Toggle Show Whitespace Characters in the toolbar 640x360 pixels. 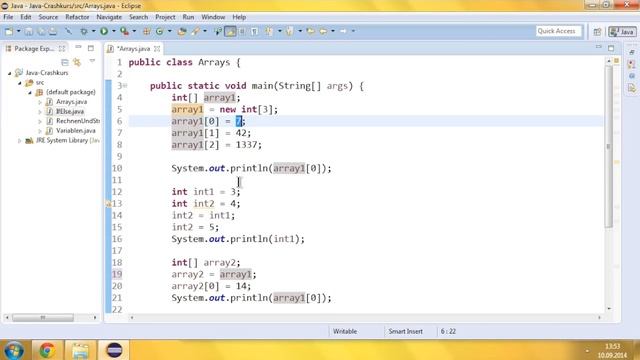(x=255, y=31)
